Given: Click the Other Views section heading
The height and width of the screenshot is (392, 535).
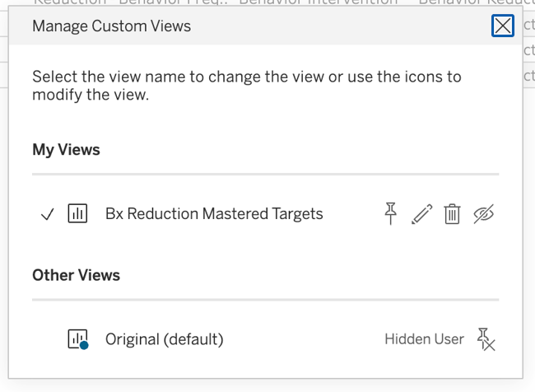Looking at the screenshot, I should tap(76, 275).
